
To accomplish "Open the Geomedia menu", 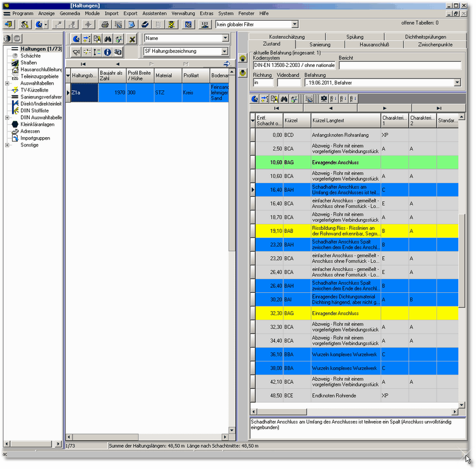I will click(x=70, y=13).
